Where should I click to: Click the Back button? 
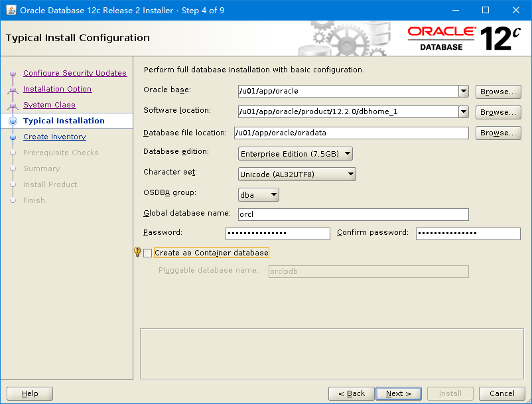tap(352, 393)
